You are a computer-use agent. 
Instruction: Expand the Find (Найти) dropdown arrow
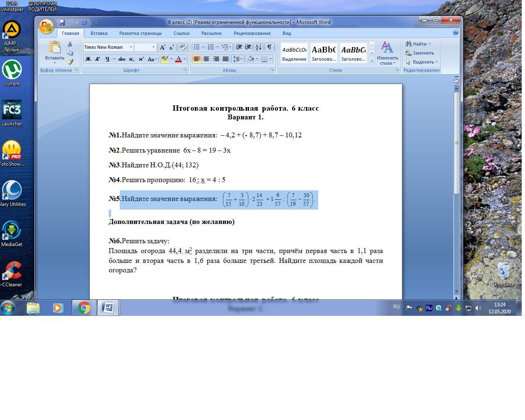click(x=429, y=44)
